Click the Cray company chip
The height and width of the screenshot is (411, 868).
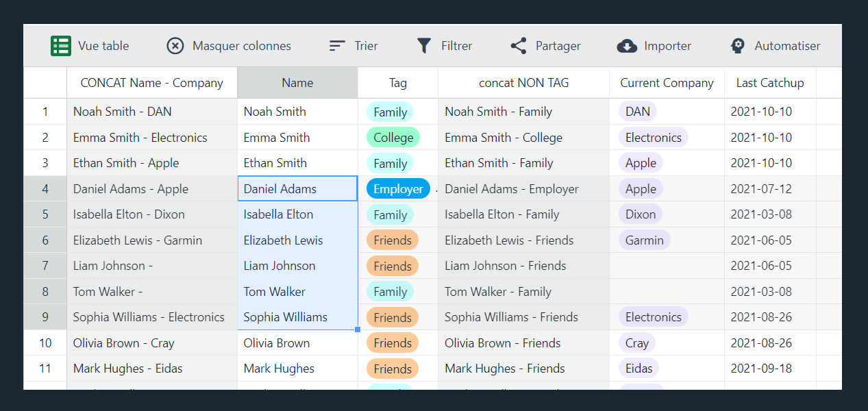637,343
